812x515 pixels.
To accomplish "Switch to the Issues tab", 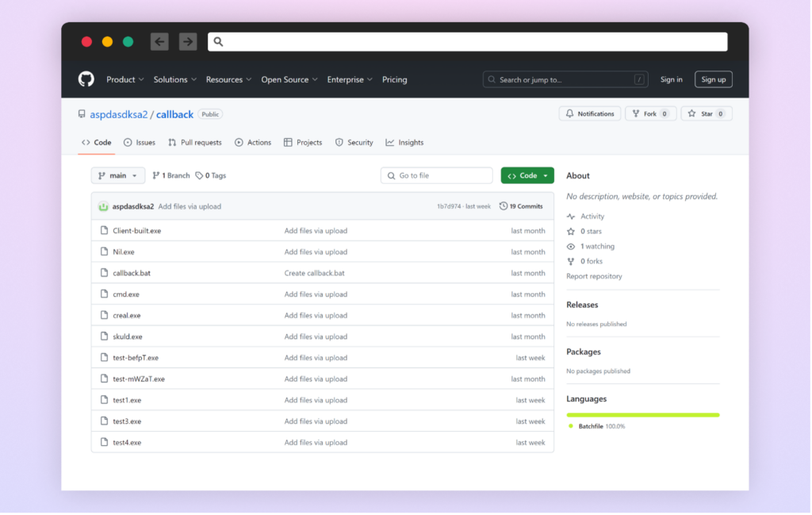I will (140, 143).
